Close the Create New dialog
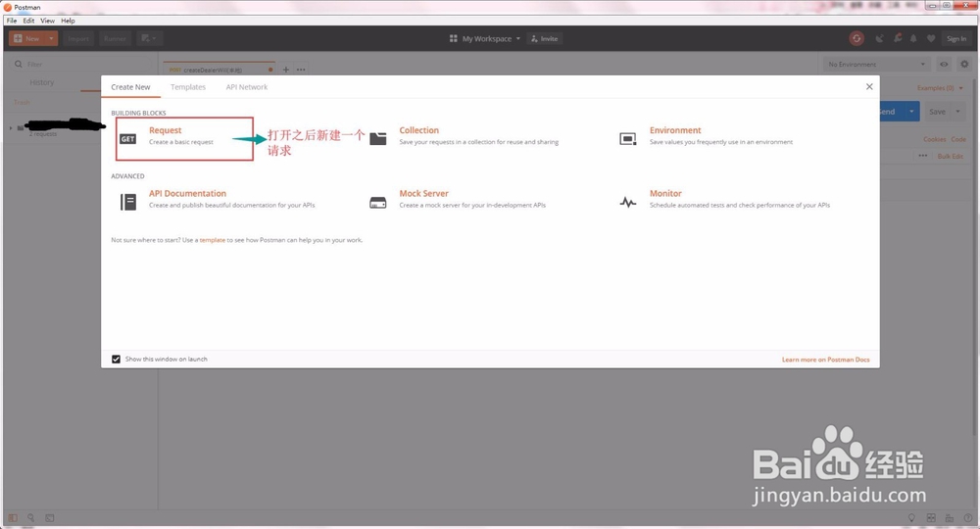 (868, 87)
